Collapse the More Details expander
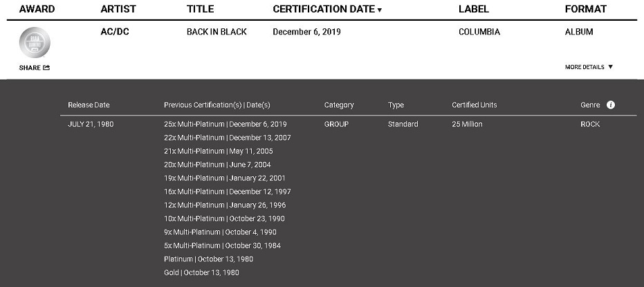 (x=589, y=67)
